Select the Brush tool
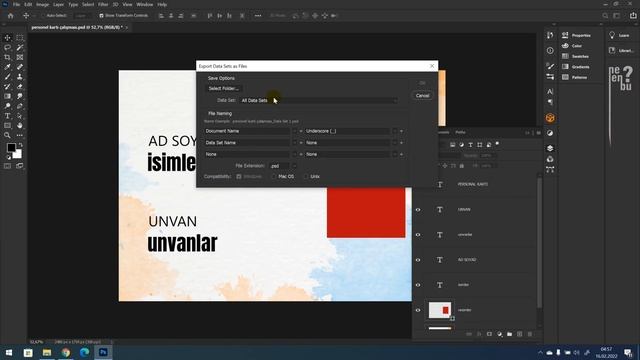Screen dimensions: 640x360 click(x=7, y=77)
